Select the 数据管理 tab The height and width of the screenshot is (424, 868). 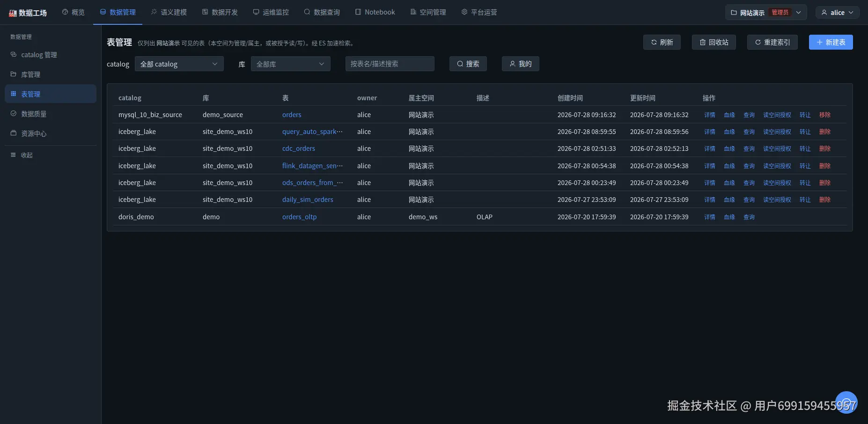118,12
